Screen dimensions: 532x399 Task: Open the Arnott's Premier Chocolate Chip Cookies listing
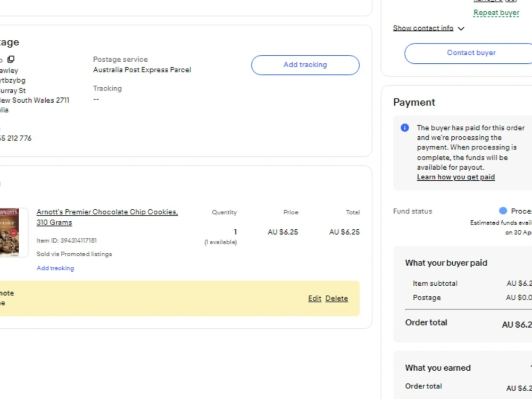coord(107,217)
